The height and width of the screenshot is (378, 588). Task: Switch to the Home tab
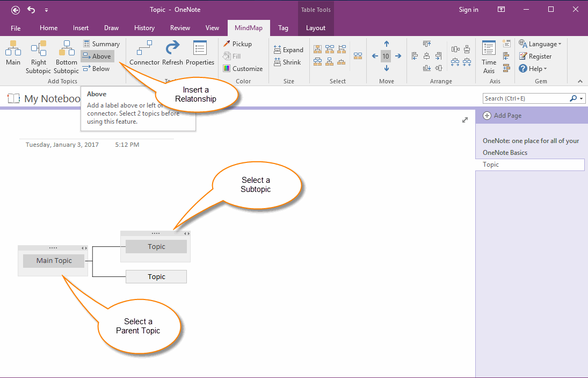tap(49, 28)
